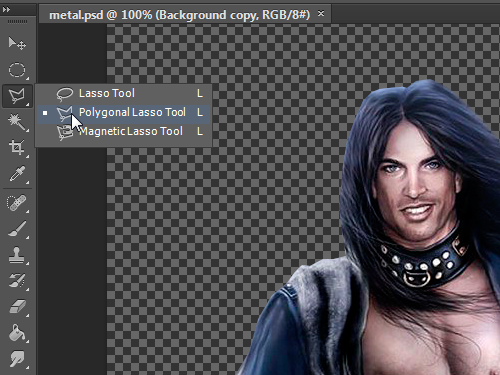
Task: Select the Elliptical Marquee tool
Action: tap(17, 70)
